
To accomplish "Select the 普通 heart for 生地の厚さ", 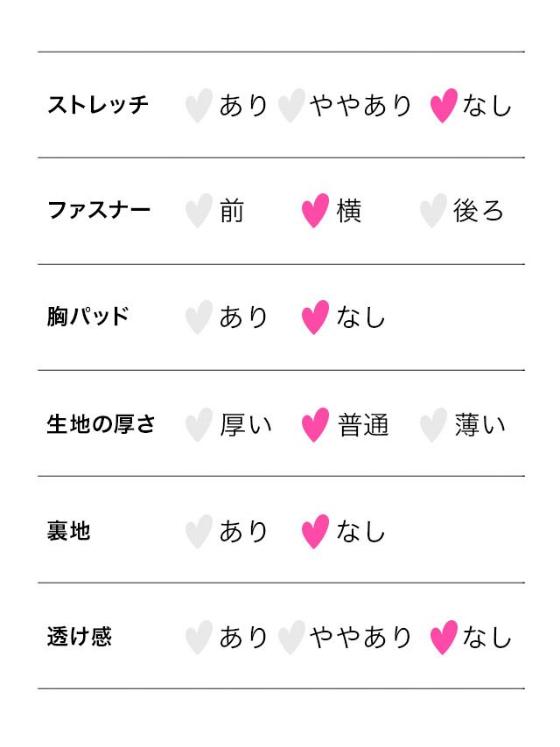I will (x=315, y=425).
